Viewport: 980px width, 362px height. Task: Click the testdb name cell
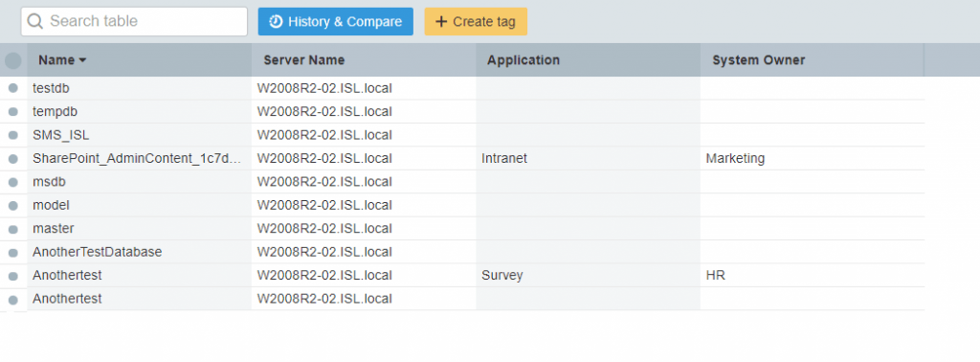coord(139,88)
